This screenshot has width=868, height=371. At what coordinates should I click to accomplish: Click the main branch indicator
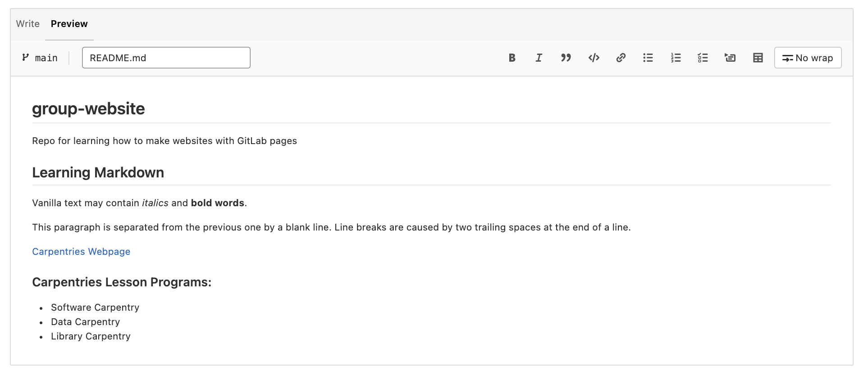(40, 58)
